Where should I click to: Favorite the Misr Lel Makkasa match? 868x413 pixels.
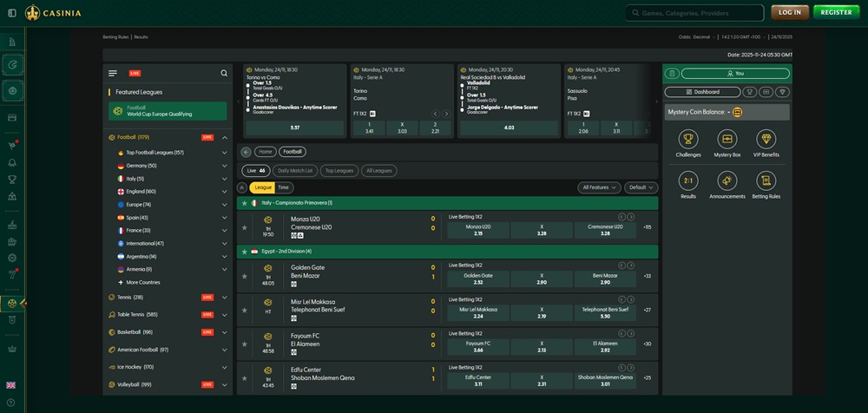click(x=244, y=310)
